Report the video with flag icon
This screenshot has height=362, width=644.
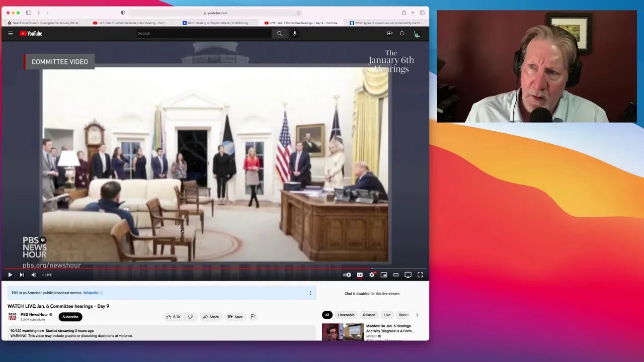pos(253,317)
